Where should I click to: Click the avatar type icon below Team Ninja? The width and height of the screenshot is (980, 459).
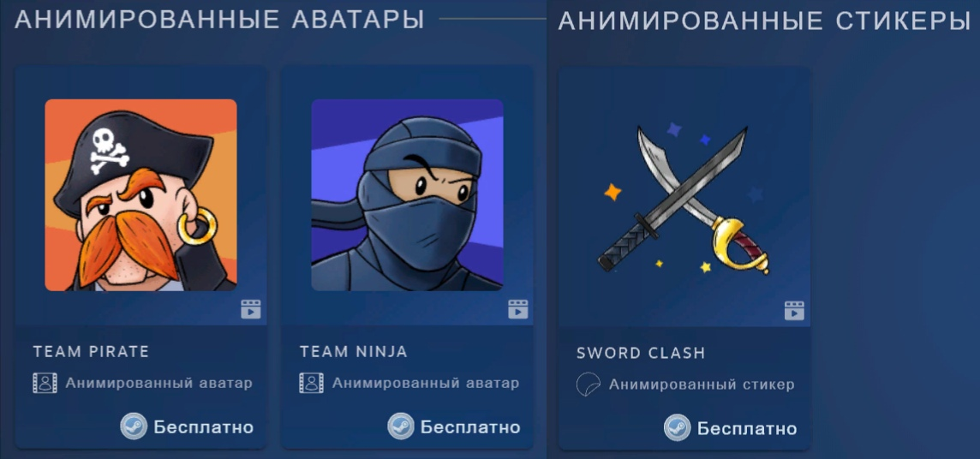point(311,383)
